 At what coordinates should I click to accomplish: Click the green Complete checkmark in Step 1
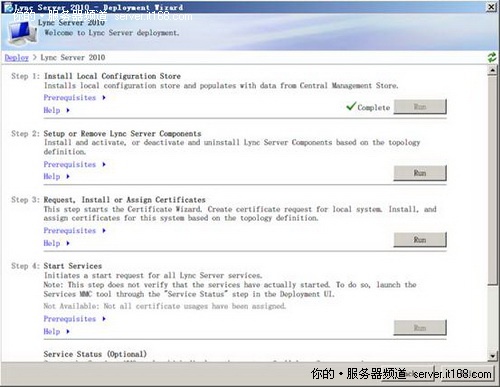(351, 106)
